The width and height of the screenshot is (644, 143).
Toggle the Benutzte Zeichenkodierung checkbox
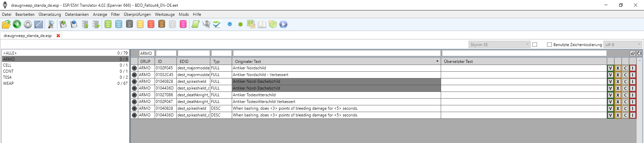(x=549, y=44)
